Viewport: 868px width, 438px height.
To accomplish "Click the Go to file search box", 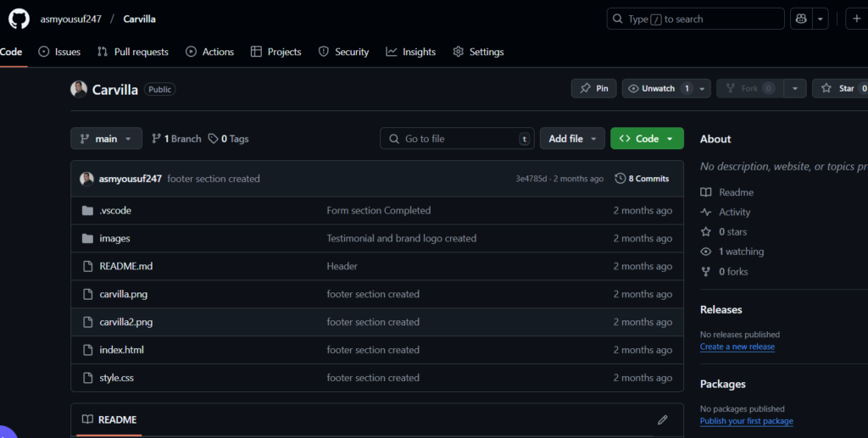I will [x=457, y=138].
